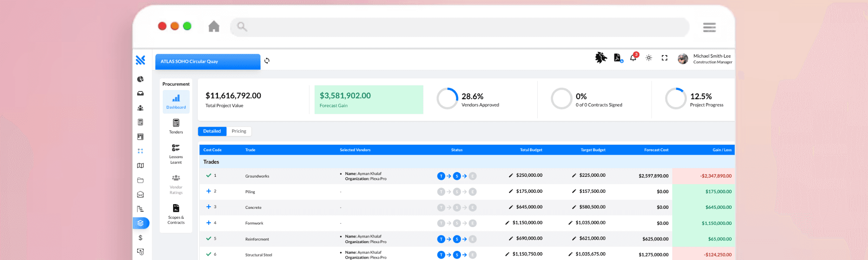The image size is (868, 260).
Task: Click the S status step for Groundworks
Action: coord(457,176)
